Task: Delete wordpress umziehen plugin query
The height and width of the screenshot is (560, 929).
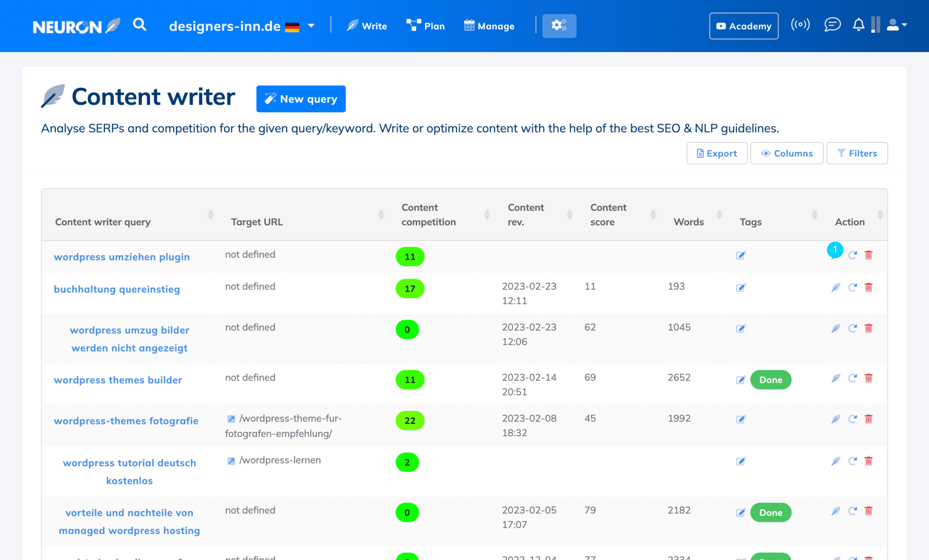Action: click(869, 255)
